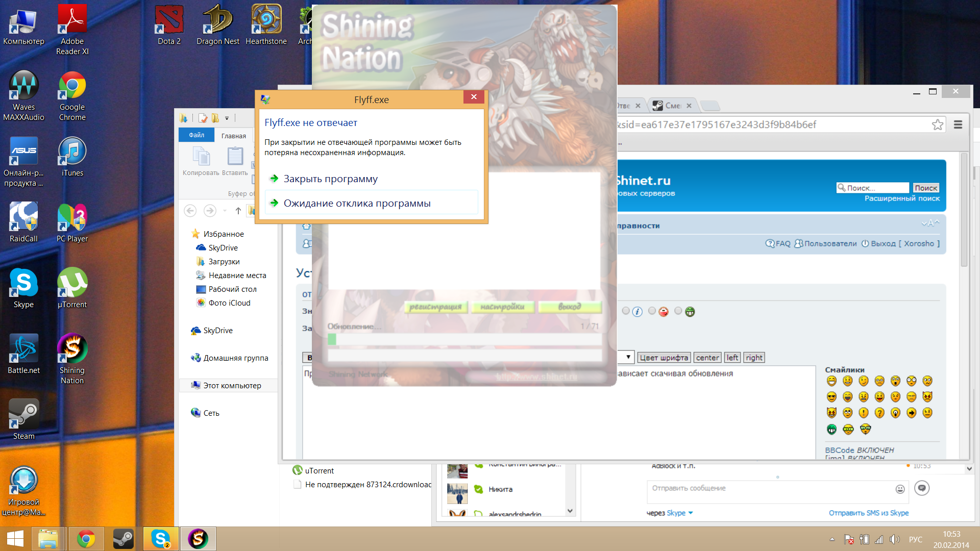Select Закрыть программу option

371,179
